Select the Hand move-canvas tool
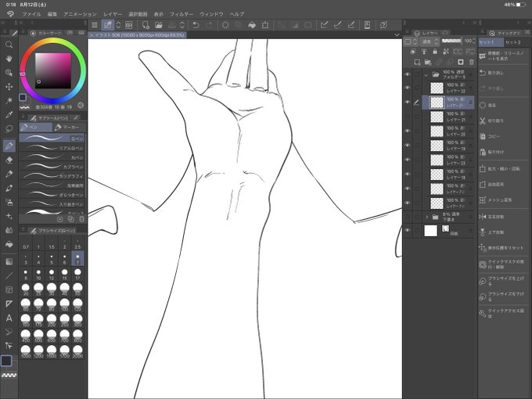 coord(9,59)
